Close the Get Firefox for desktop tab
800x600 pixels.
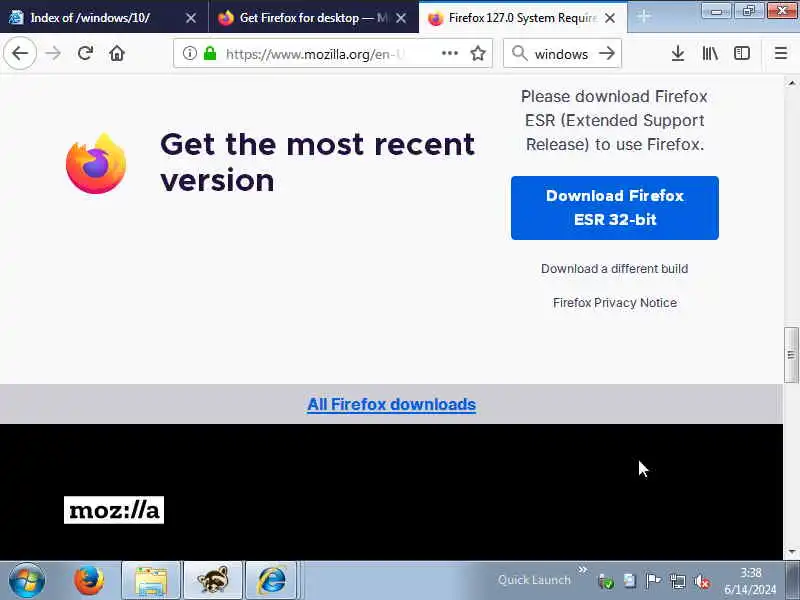[x=402, y=18]
